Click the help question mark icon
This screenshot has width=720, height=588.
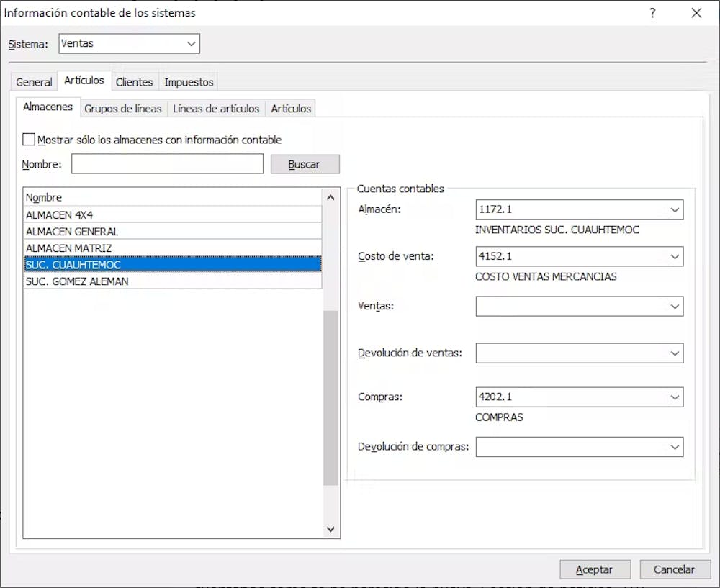pos(652,13)
